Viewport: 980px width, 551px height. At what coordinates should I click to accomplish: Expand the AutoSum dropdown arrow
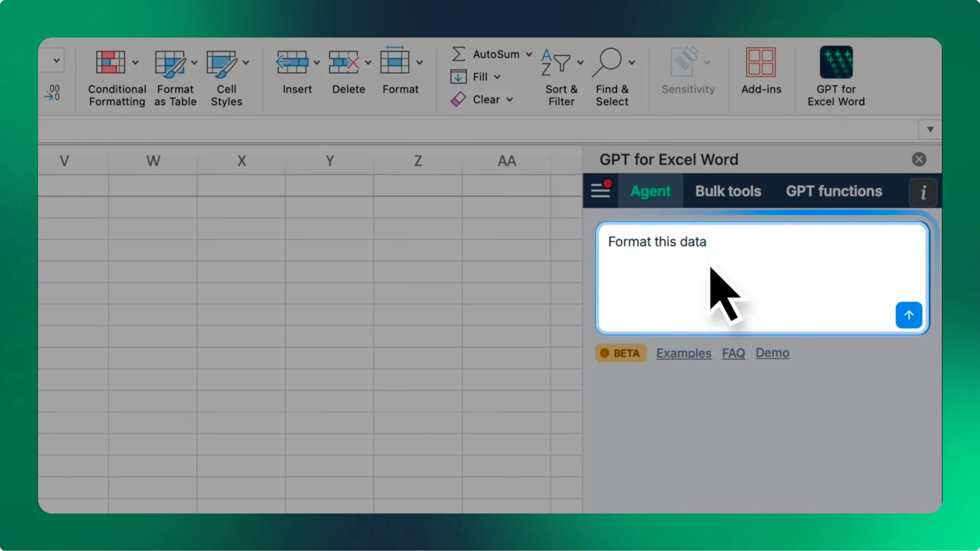529,54
